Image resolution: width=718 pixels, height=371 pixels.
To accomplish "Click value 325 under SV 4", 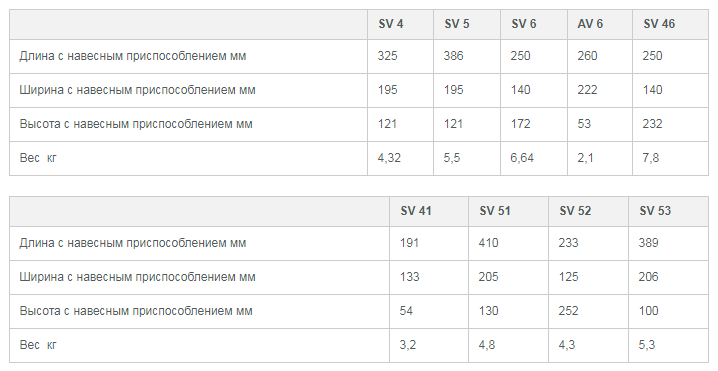I will (387, 56).
